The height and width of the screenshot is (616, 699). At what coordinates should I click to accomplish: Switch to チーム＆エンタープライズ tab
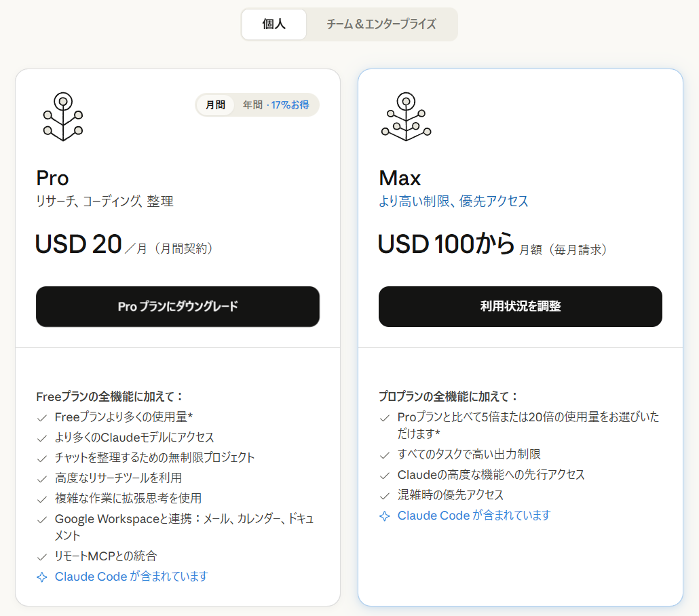click(x=381, y=24)
